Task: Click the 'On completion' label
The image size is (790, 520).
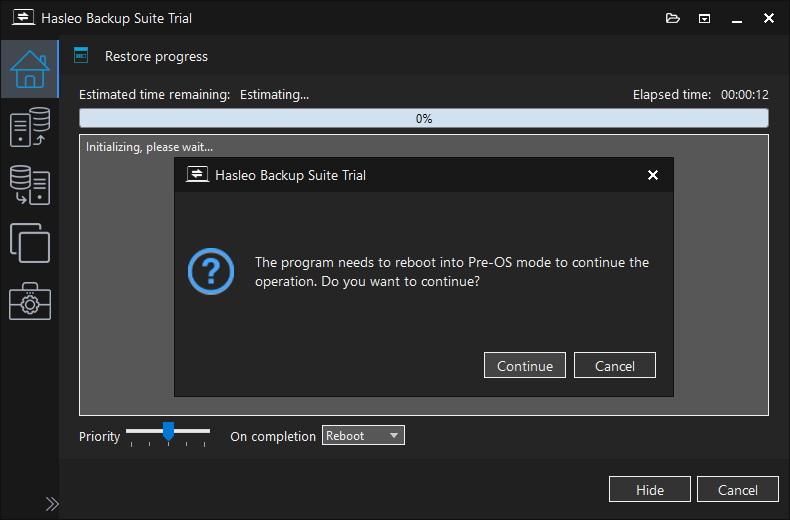Action: point(273,436)
